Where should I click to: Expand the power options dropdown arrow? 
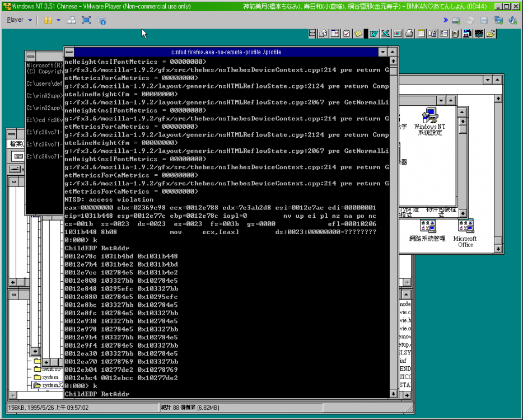58,20
